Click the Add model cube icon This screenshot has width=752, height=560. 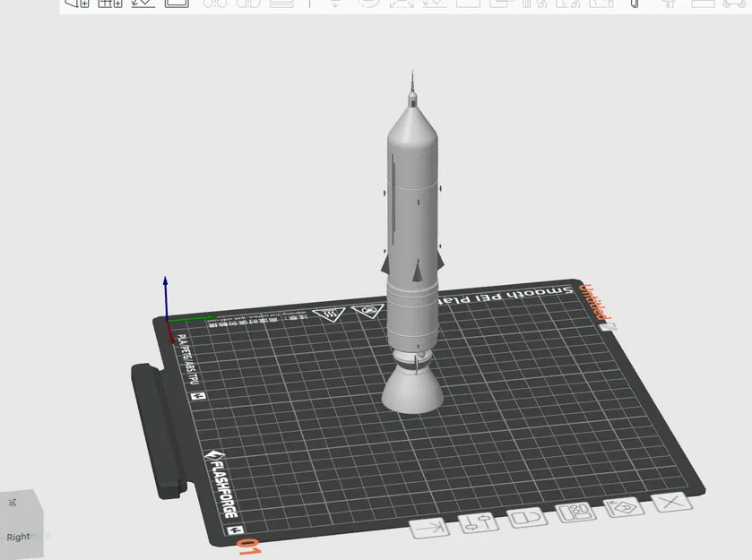pos(77,3)
